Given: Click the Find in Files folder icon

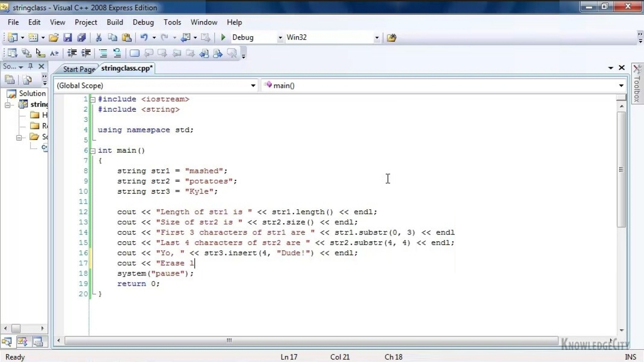Looking at the screenshot, I should (391, 38).
